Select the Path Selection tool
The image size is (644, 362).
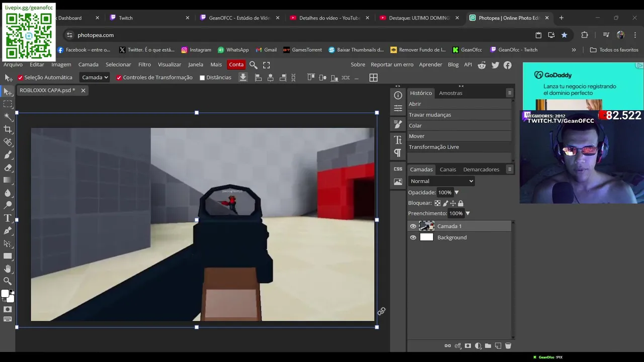(8, 243)
